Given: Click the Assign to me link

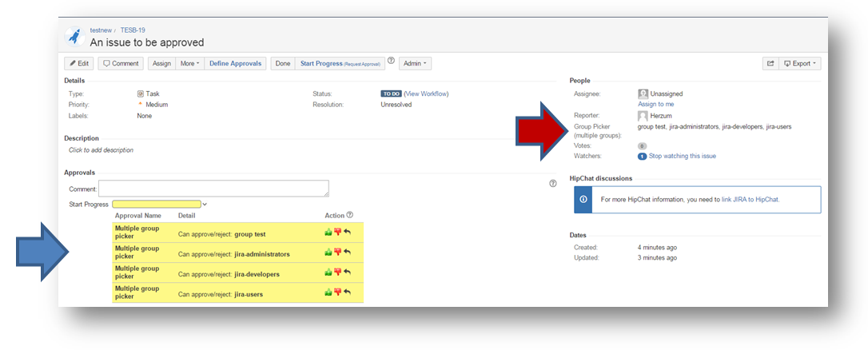Looking at the screenshot, I should pos(655,104).
